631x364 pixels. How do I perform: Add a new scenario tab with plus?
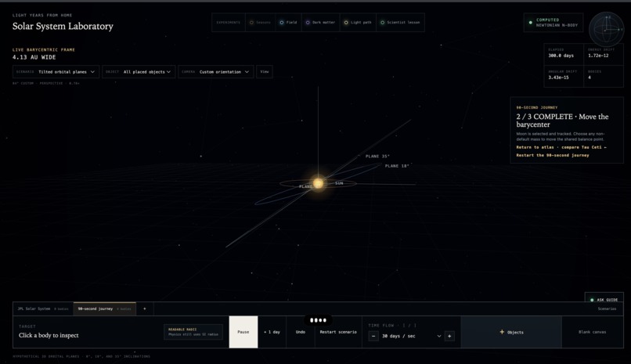(145, 309)
